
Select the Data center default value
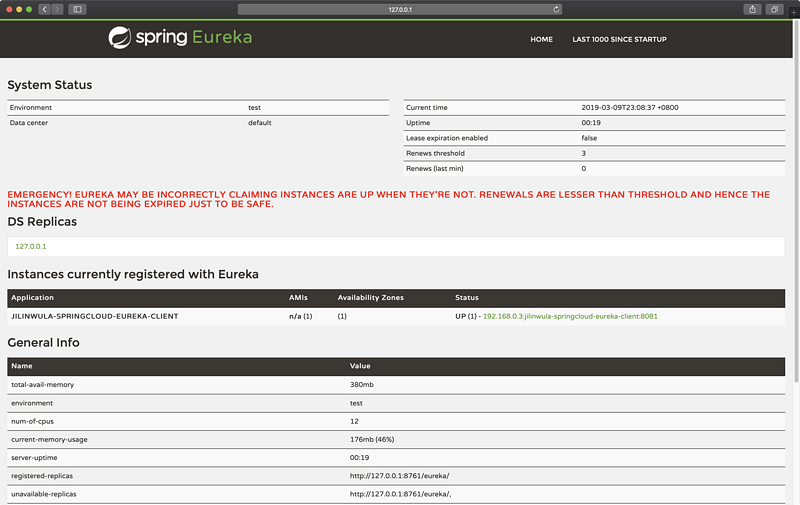pyautogui.click(x=260, y=123)
